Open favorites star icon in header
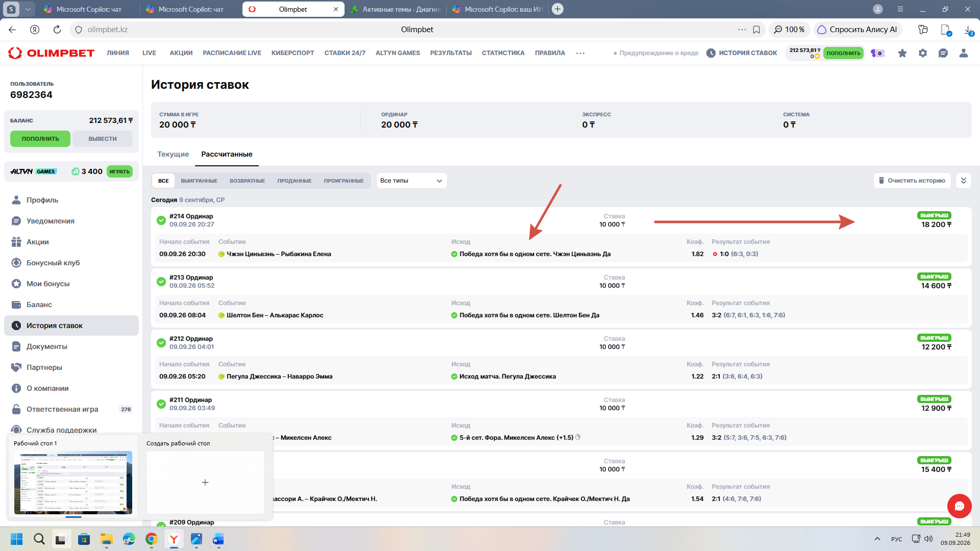This screenshot has width=980, height=551. pyautogui.click(x=902, y=53)
